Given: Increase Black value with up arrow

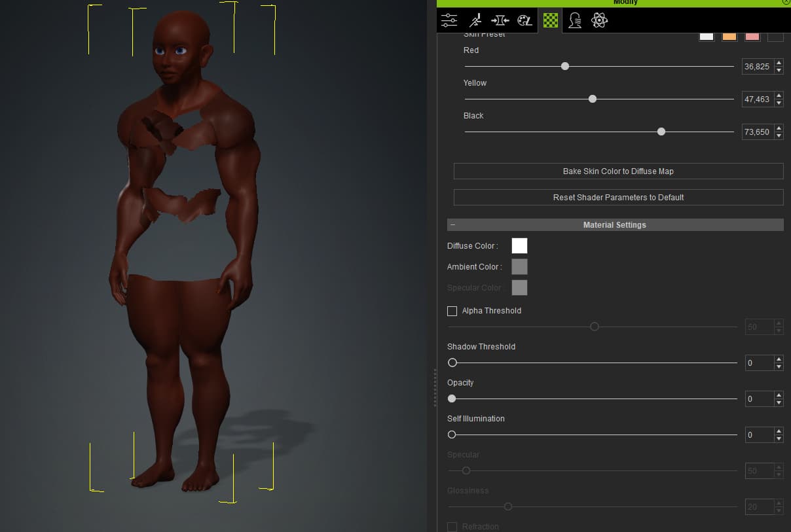Looking at the screenshot, I should [779, 128].
